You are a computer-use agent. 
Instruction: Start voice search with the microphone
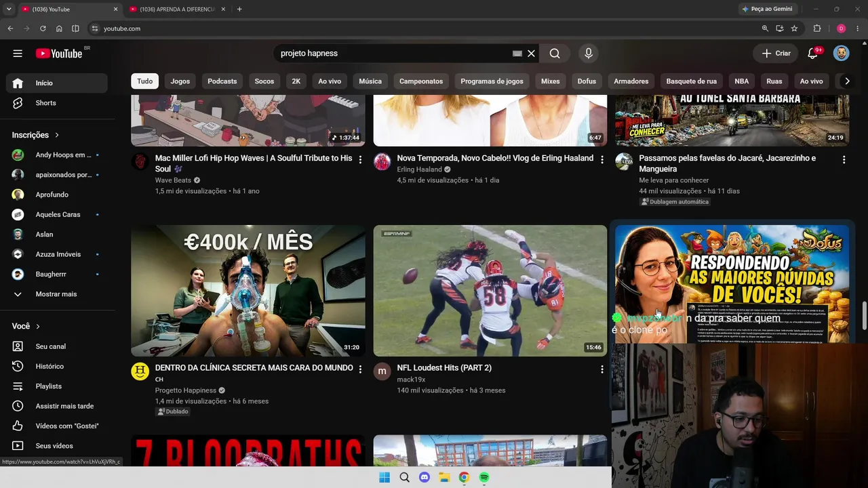588,54
